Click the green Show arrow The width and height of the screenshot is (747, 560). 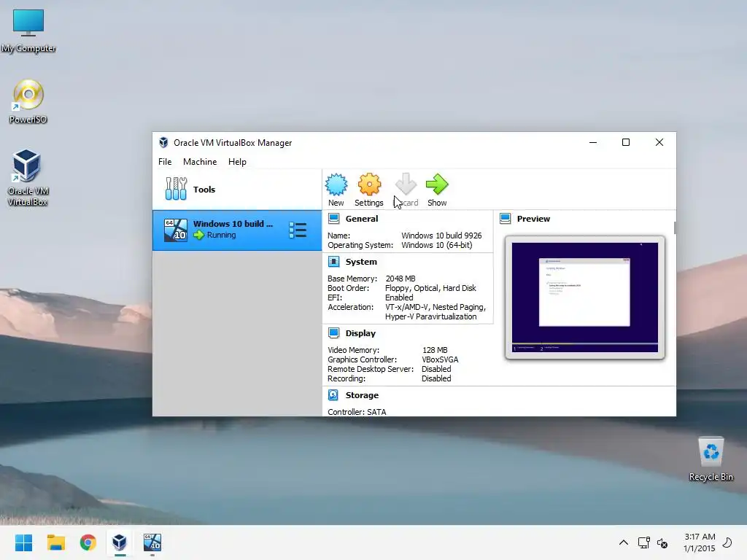437,184
